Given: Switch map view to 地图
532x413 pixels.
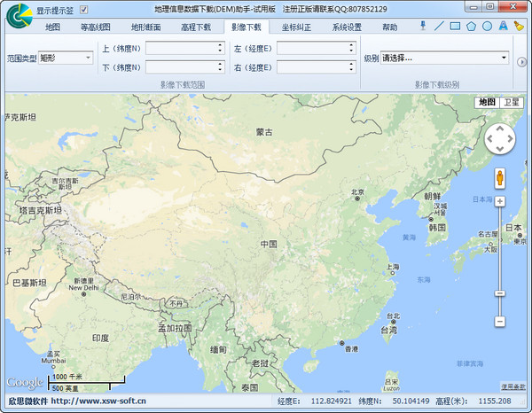Looking at the screenshot, I should pos(487,102).
